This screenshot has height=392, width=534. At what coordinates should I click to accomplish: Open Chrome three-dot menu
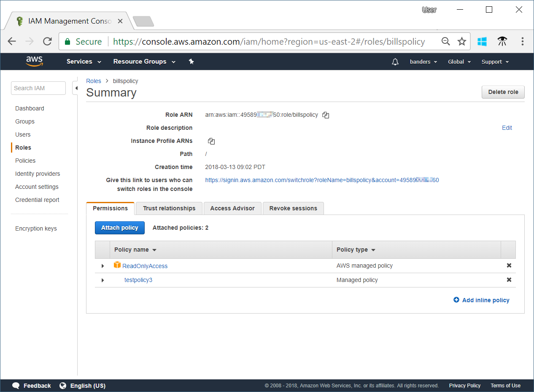(523, 41)
